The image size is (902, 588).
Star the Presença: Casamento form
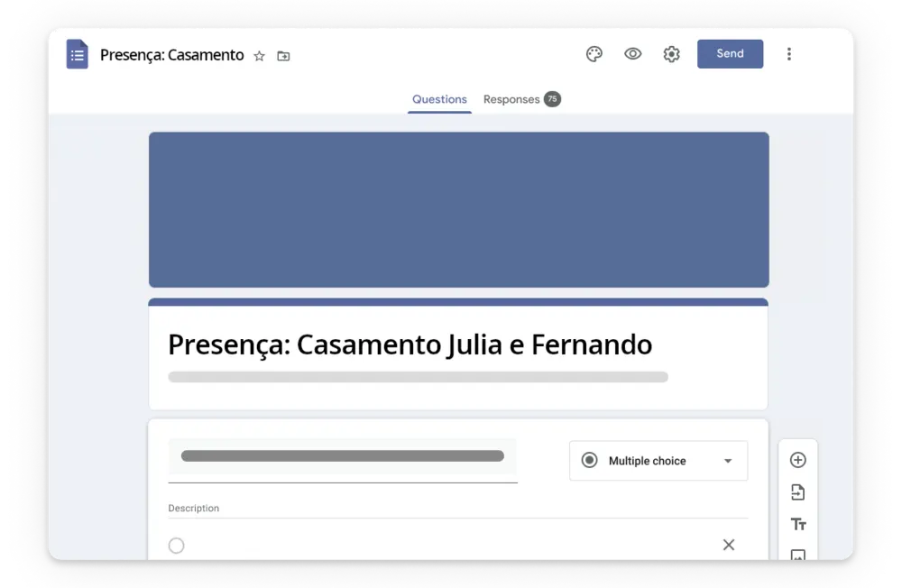pos(260,56)
